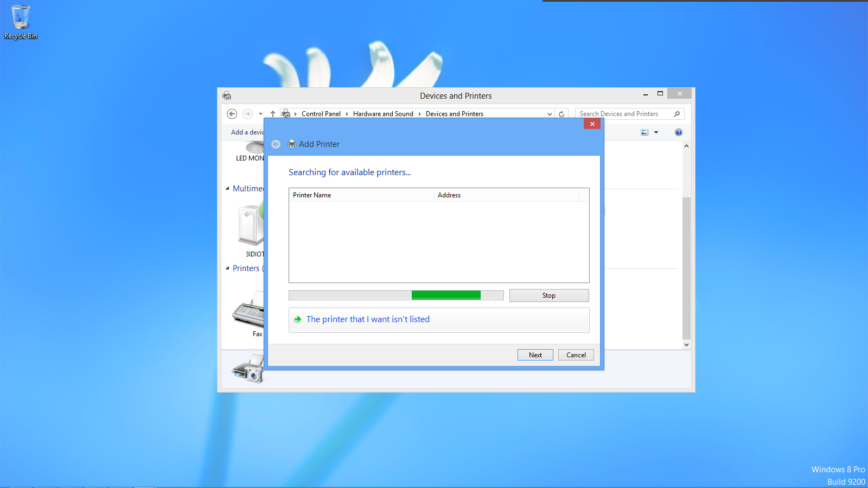Collapse the Multimedia Devices section
The image size is (868, 488).
pyautogui.click(x=228, y=188)
